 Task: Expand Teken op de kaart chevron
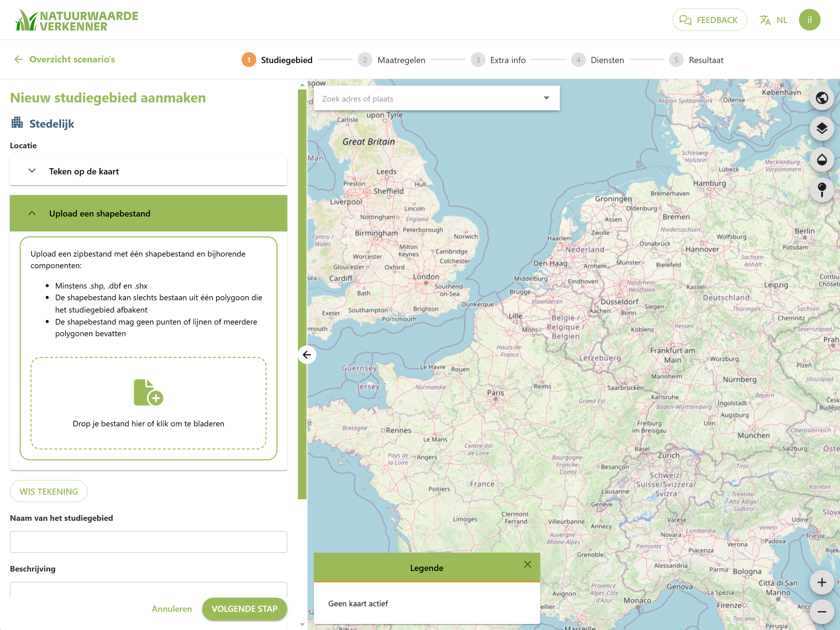click(32, 171)
